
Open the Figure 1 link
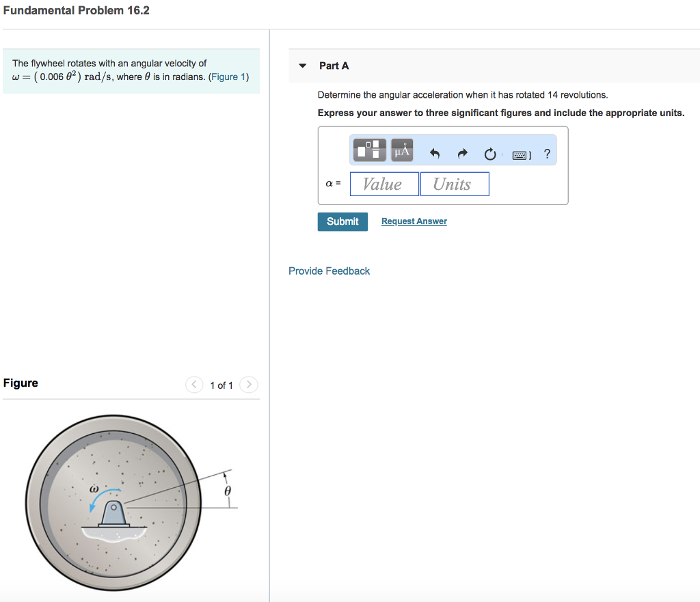click(x=228, y=77)
